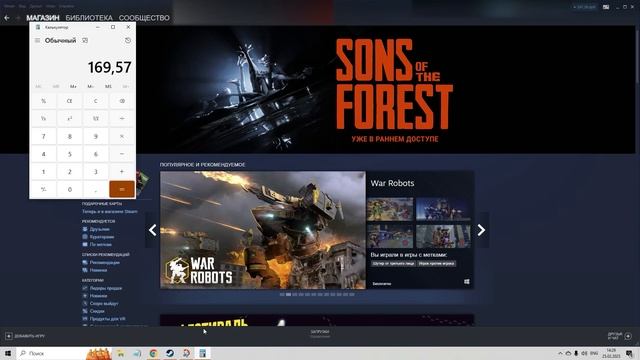Viewport: 640px width, 360px height.
Task: Open the War Robots featured game image
Action: pyautogui.click(x=263, y=230)
